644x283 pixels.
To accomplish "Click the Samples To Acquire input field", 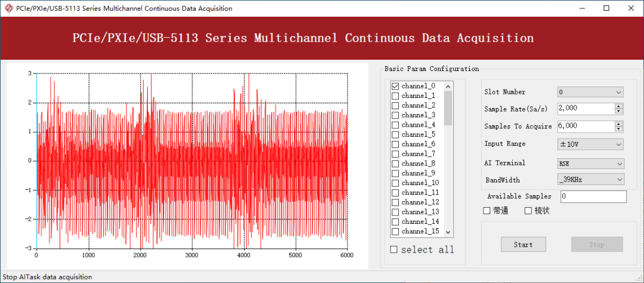I will pos(586,127).
